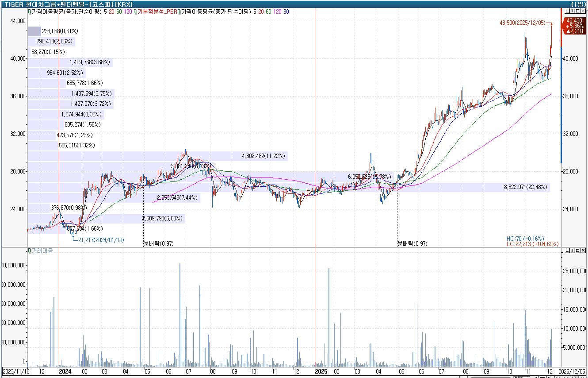Screen dimensions: 588x378
Task: Select volume profile label 473,576(1.23%)
Action: point(75,135)
